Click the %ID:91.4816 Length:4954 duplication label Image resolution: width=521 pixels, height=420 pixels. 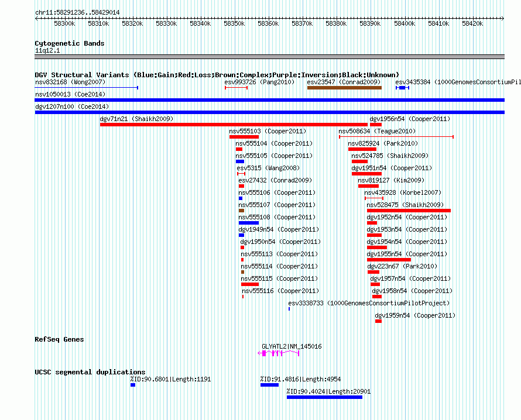point(301,379)
